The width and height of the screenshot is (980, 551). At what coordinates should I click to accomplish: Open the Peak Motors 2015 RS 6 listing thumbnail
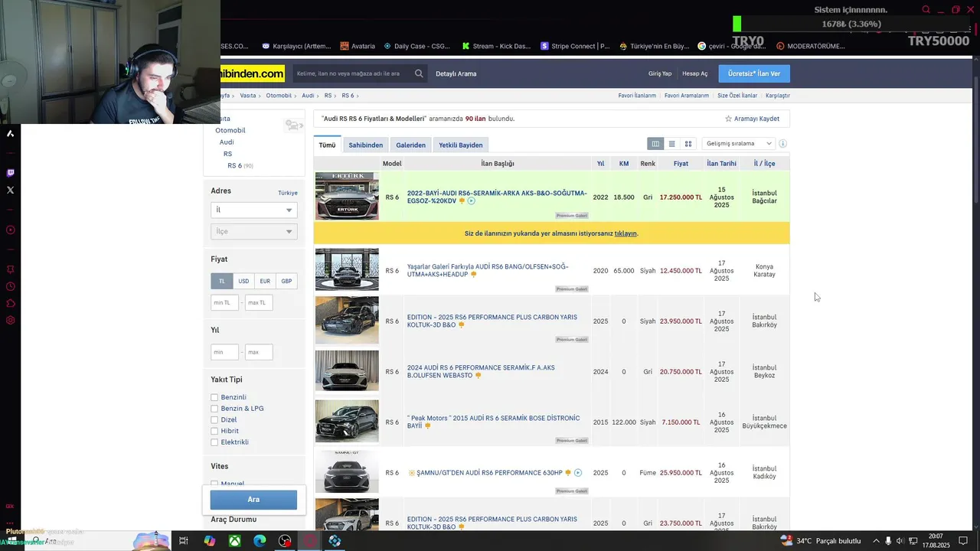(x=347, y=422)
